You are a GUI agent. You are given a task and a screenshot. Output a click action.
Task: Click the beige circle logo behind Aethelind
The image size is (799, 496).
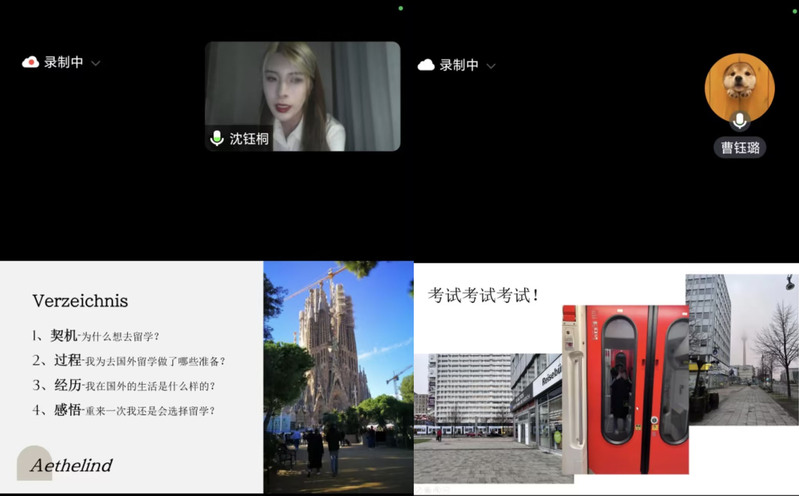pos(34,462)
